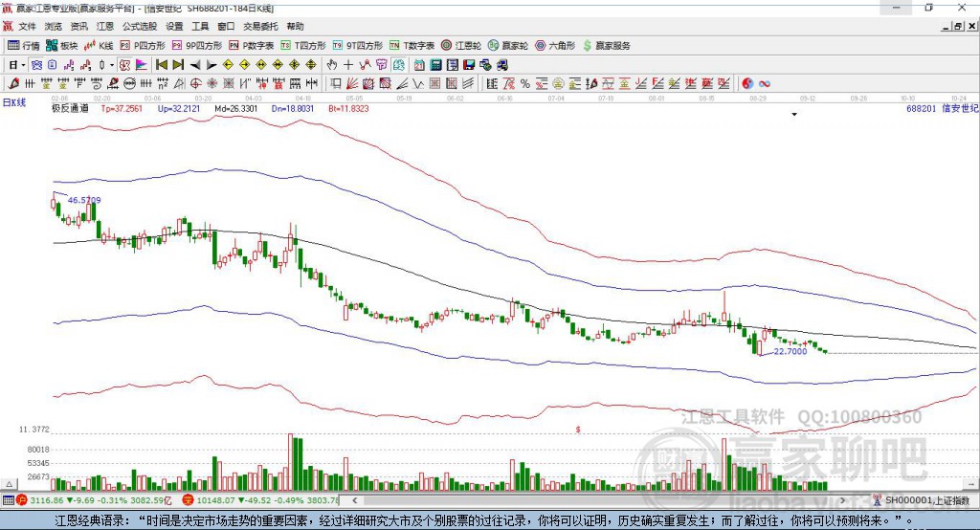Select the red target circle tool
This screenshot has width=980, height=530.
click(195, 84)
